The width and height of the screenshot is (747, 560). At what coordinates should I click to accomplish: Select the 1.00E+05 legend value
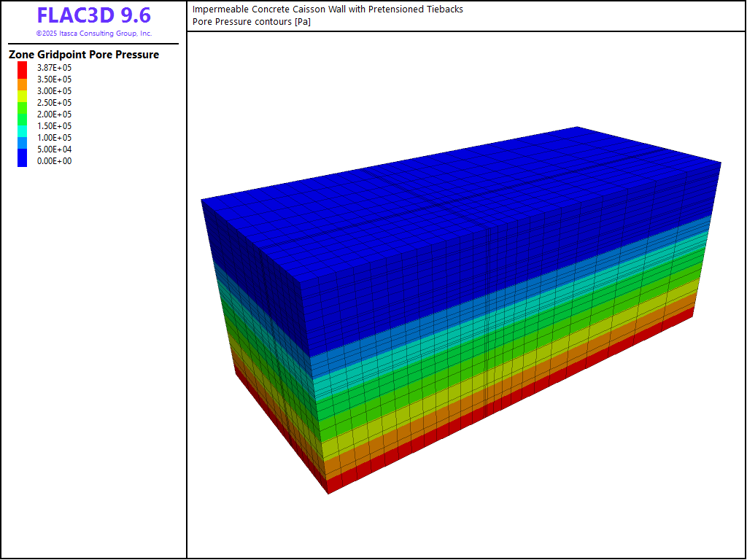54,138
